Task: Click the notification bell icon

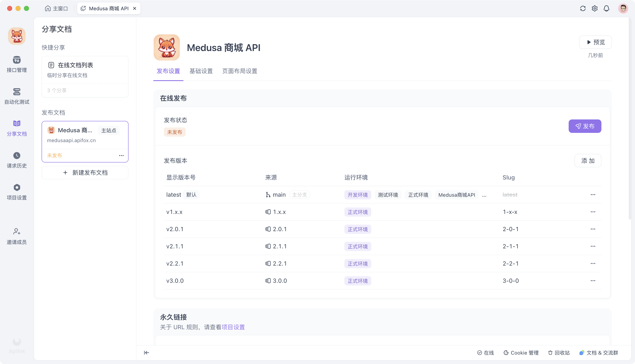Action: 606,8
